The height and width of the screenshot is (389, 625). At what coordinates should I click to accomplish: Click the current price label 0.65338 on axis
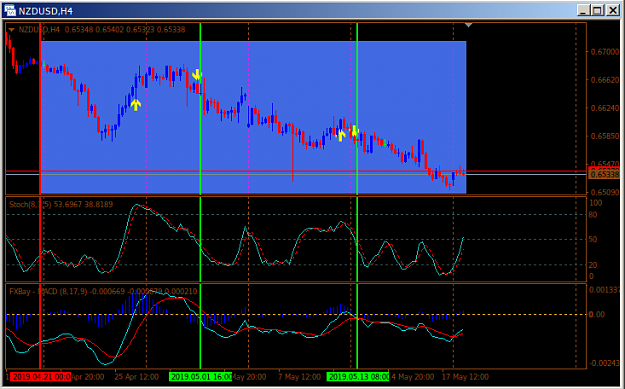click(x=604, y=175)
